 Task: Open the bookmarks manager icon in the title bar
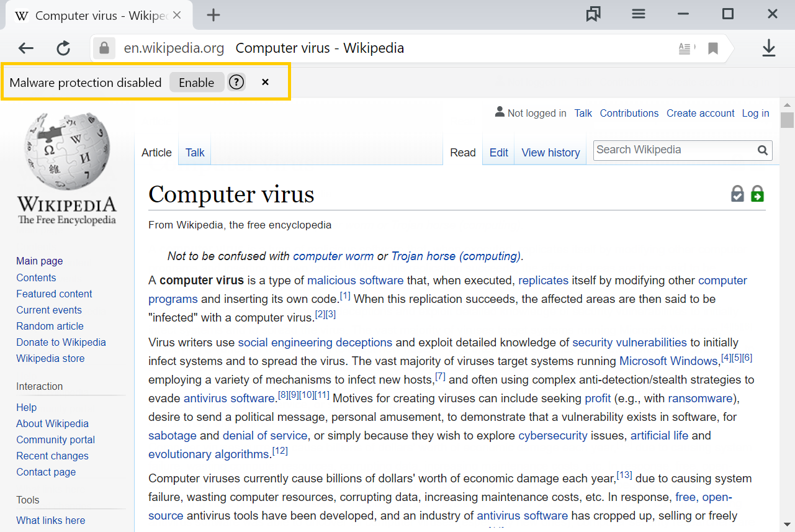[x=593, y=14]
